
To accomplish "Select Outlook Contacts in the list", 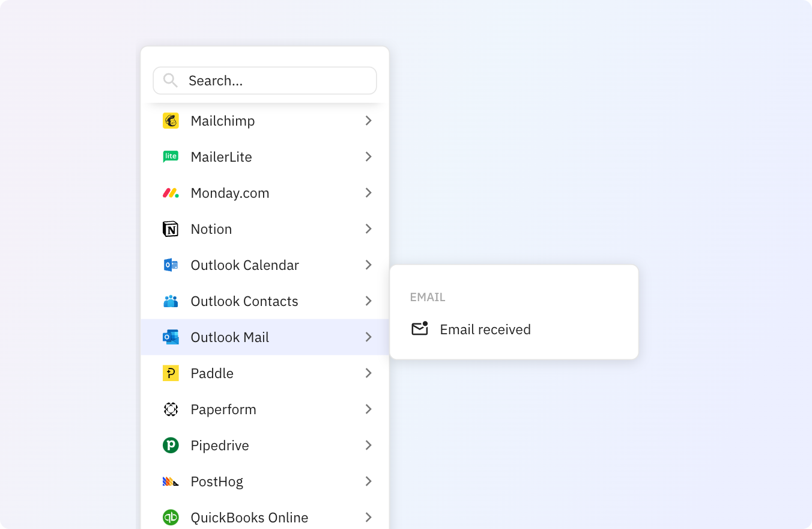I will click(x=265, y=301).
